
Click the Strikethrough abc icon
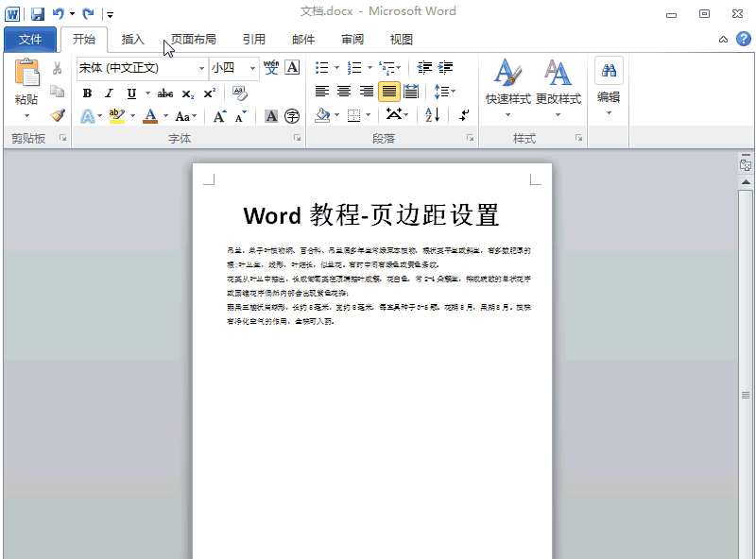click(165, 93)
